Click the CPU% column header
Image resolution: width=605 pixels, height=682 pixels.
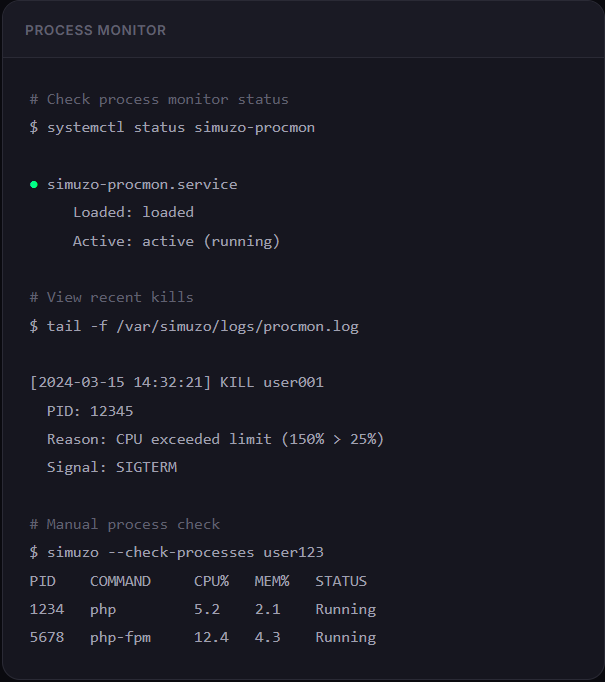tap(211, 582)
